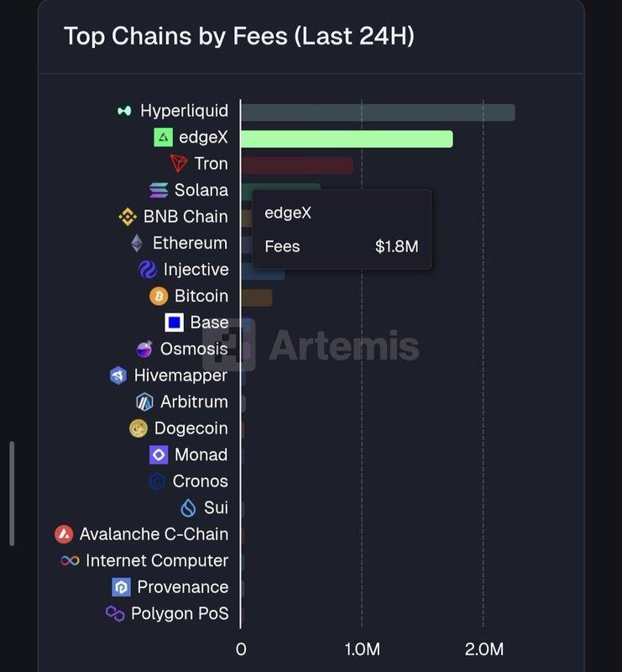Click the BNB Chain logo icon
The image size is (622, 672).
click(128, 217)
